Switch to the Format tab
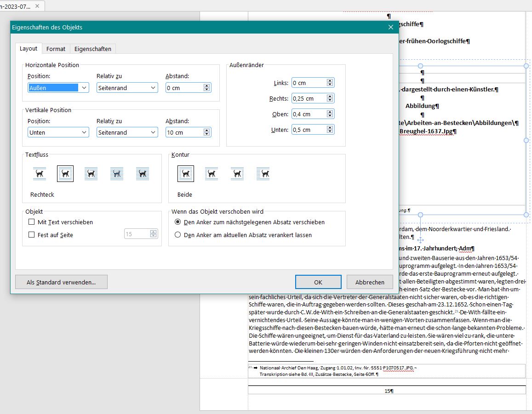Image resolution: width=532 pixels, height=414 pixels. [56, 49]
